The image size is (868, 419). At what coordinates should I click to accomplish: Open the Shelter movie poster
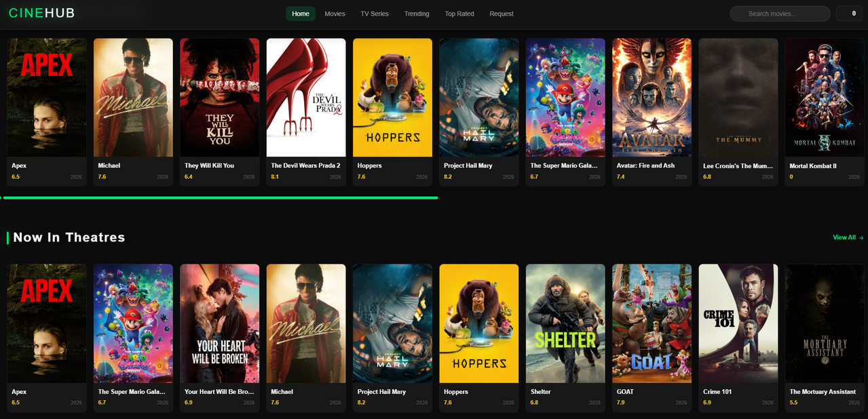565,323
